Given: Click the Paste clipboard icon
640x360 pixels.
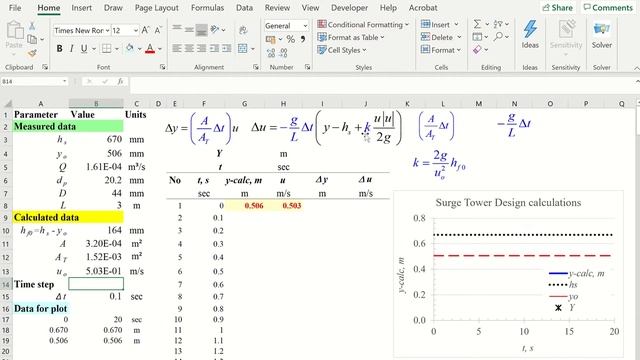Looking at the screenshot, I should (14, 31).
